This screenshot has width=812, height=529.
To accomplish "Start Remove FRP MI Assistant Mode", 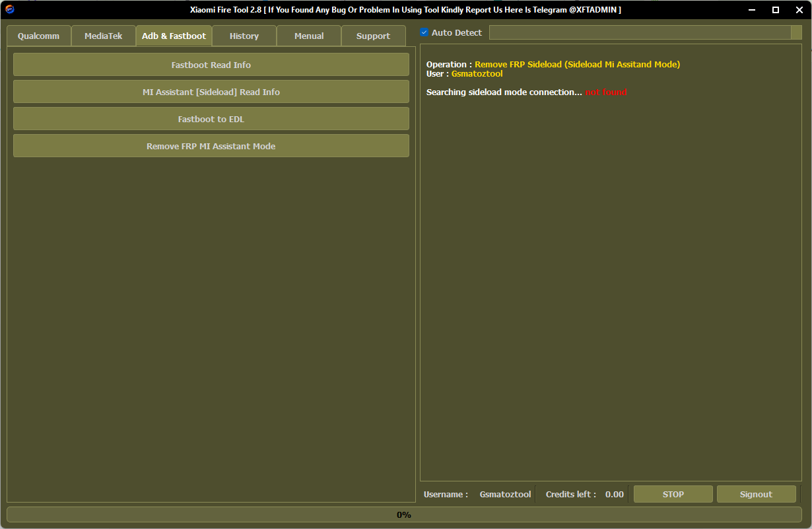I will 211,146.
